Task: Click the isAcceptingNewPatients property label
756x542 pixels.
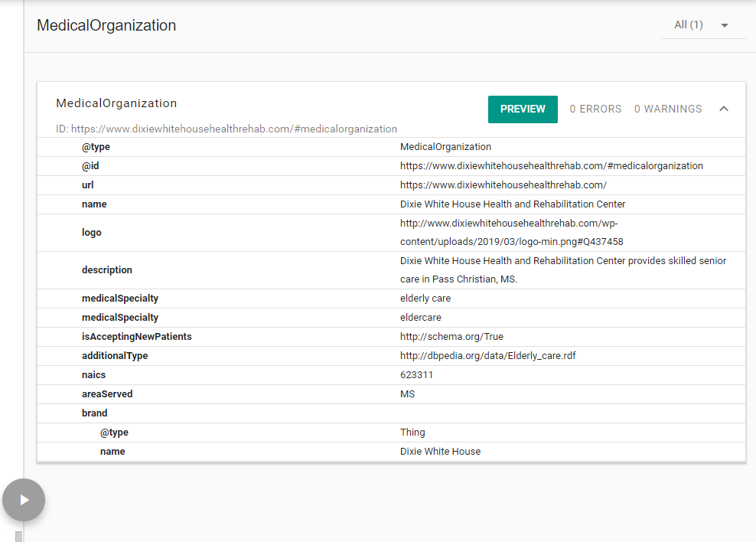Action: [x=137, y=337]
